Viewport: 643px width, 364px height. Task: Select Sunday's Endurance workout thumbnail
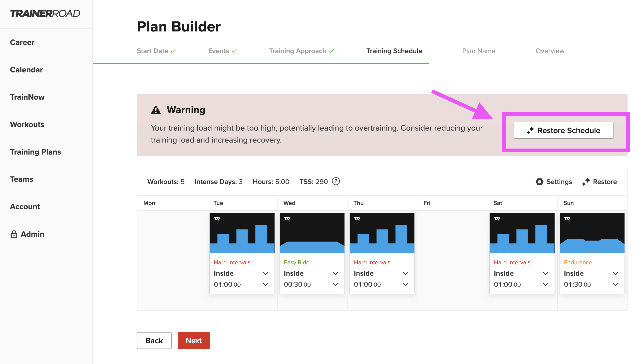592,233
